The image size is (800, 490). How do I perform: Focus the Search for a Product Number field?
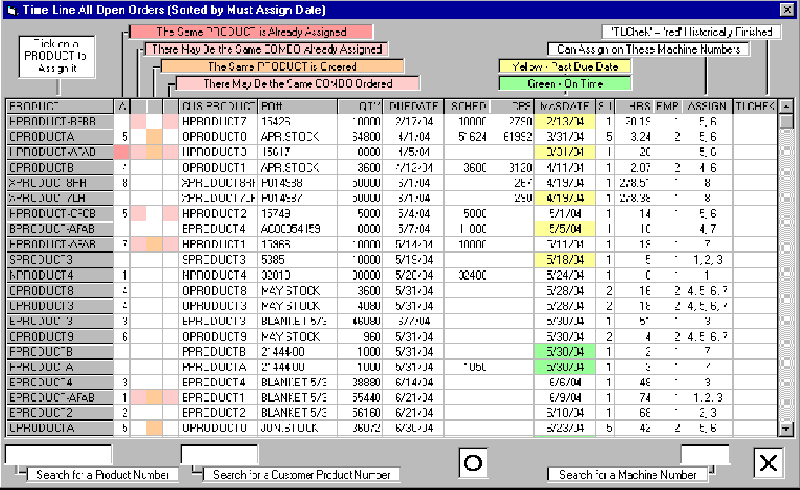(58, 454)
